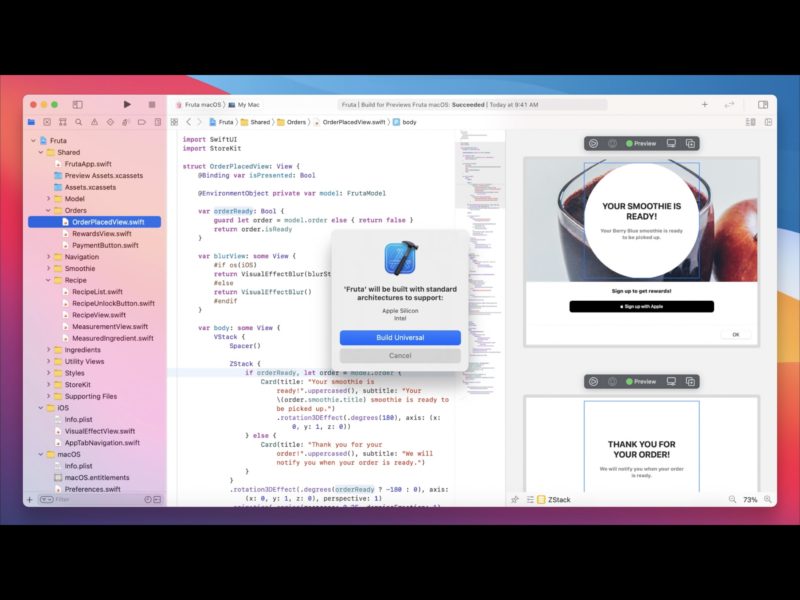Open OrderPlacedView.swift jump bar segment
The width and height of the screenshot is (800, 600).
tap(350, 122)
